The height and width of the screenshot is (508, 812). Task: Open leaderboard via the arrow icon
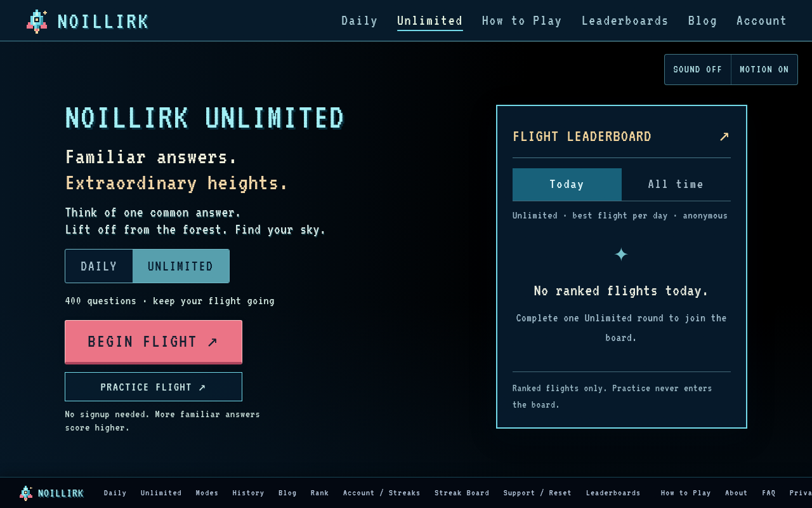724,137
